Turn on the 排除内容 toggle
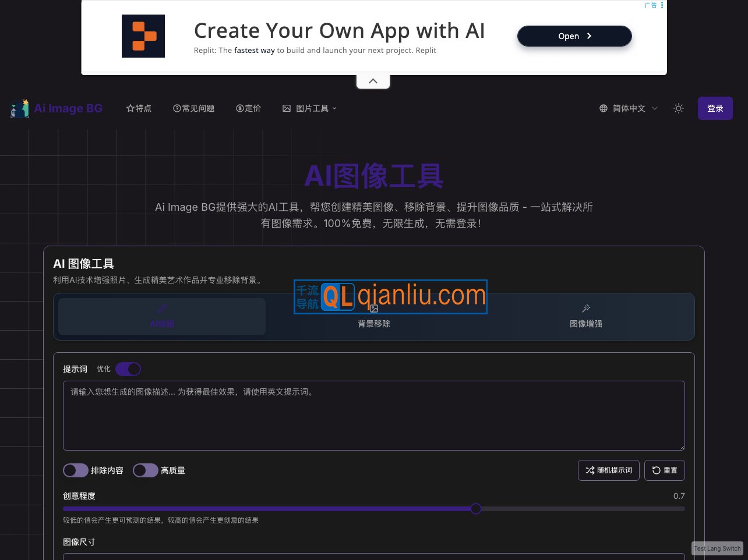Screen dimensions: 748x560 (x=75, y=470)
